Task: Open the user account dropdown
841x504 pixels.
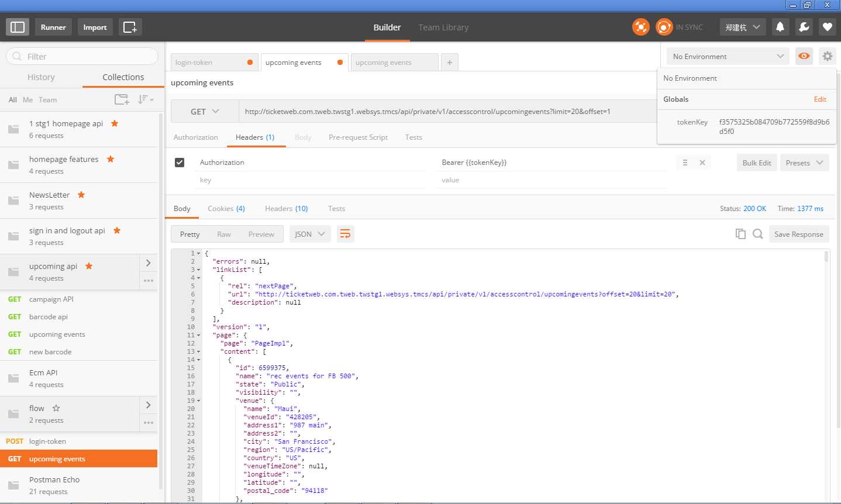Action: [742, 27]
